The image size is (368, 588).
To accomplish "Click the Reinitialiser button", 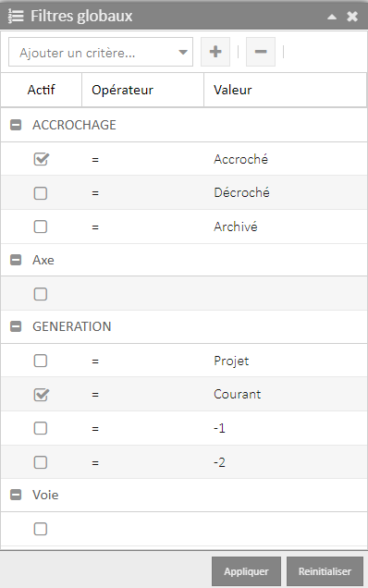I will click(x=325, y=571).
